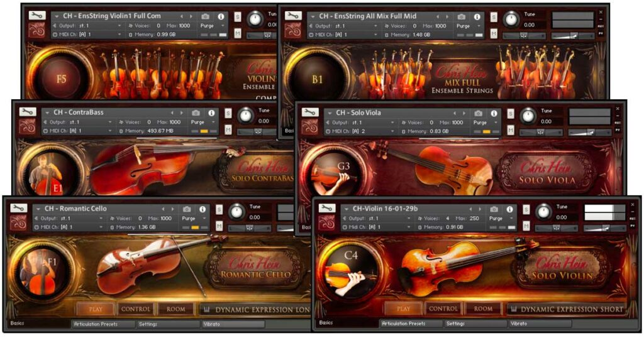Show info with the i icon in EnsString Violin1
The height and width of the screenshot is (338, 644).
pyautogui.click(x=221, y=16)
